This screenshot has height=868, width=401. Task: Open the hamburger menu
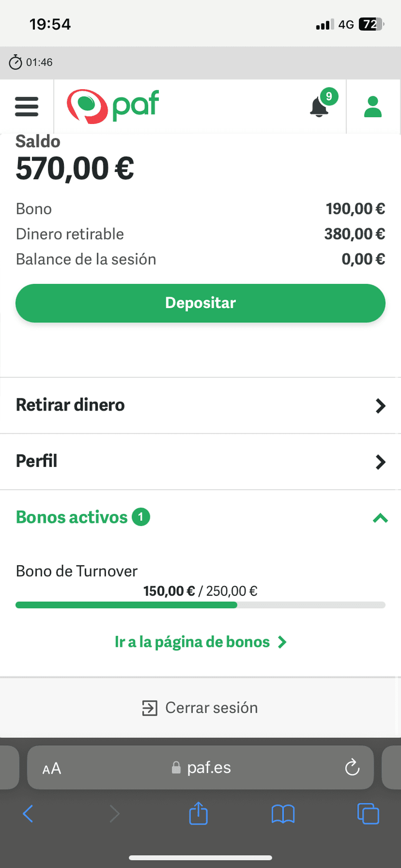pyautogui.click(x=26, y=107)
